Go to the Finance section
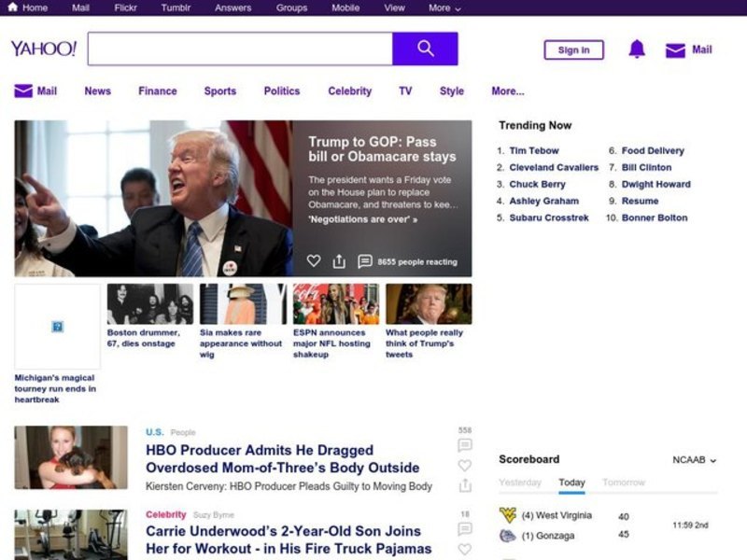The image size is (747, 560). [157, 91]
